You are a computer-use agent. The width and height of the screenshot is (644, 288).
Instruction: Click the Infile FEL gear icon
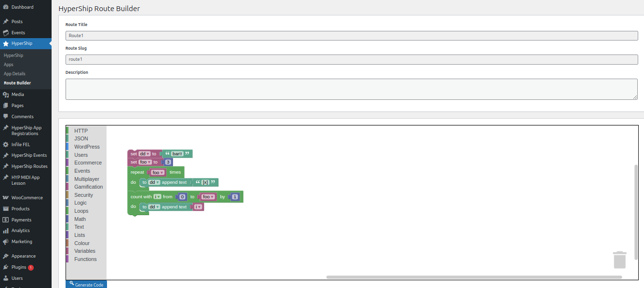[x=6, y=144]
